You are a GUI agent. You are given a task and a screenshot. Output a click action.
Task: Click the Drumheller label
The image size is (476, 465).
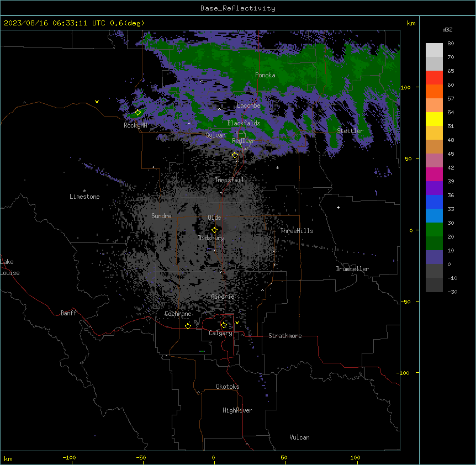(x=352, y=269)
